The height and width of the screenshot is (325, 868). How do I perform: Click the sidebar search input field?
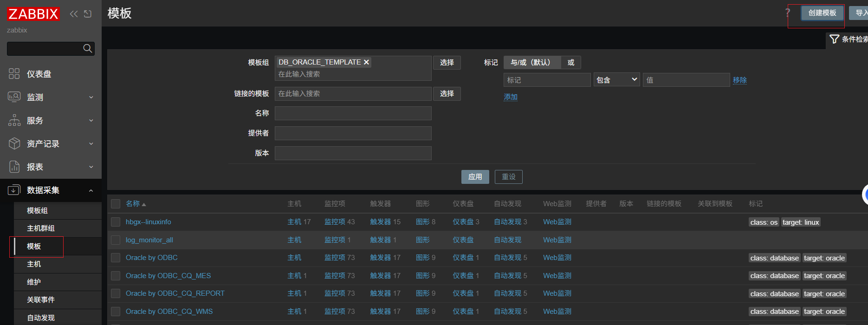pos(45,48)
